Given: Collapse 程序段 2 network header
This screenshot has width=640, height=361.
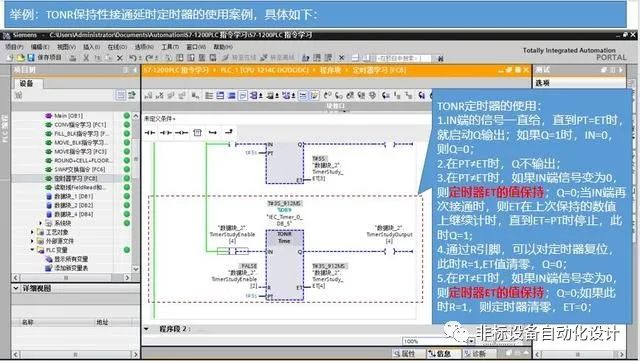Looking at the screenshot, I should coord(147,328).
